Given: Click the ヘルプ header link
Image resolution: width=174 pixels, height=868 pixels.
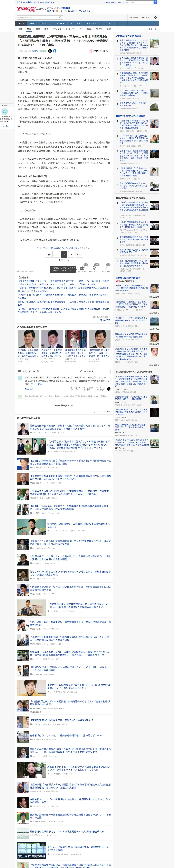Looking at the screenshot, I should 121,2.
